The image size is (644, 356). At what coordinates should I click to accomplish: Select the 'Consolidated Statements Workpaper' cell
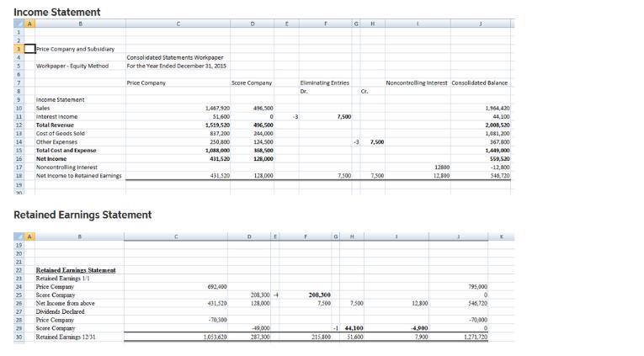click(175, 57)
